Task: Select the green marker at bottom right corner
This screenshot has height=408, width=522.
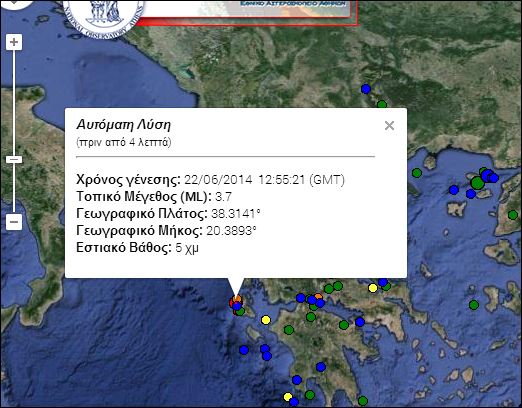Action: pyautogui.click(x=363, y=401)
